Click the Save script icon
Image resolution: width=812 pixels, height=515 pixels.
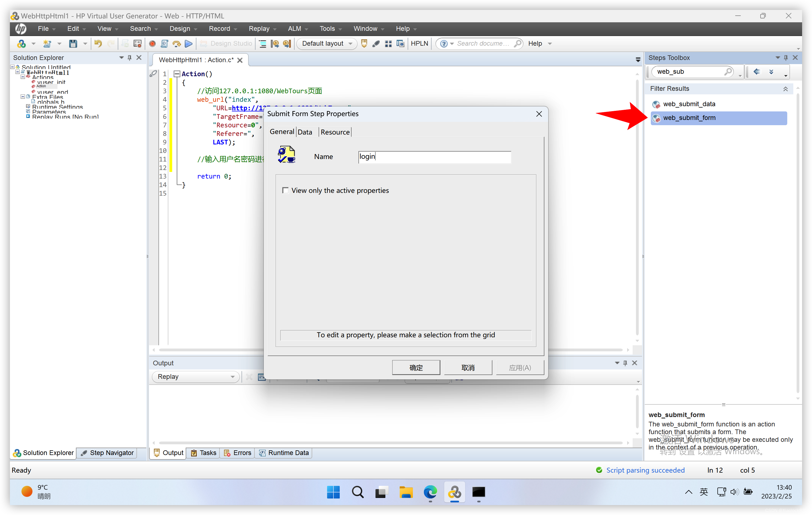point(73,43)
